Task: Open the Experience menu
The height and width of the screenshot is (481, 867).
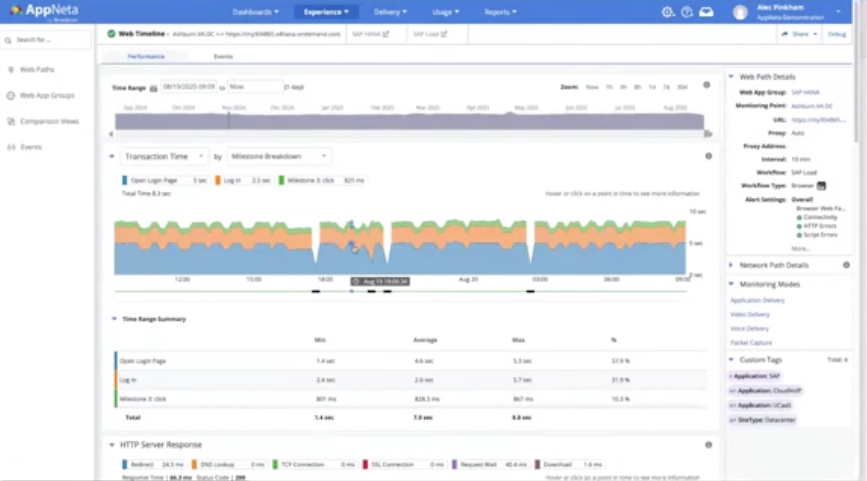Action: 326,12
